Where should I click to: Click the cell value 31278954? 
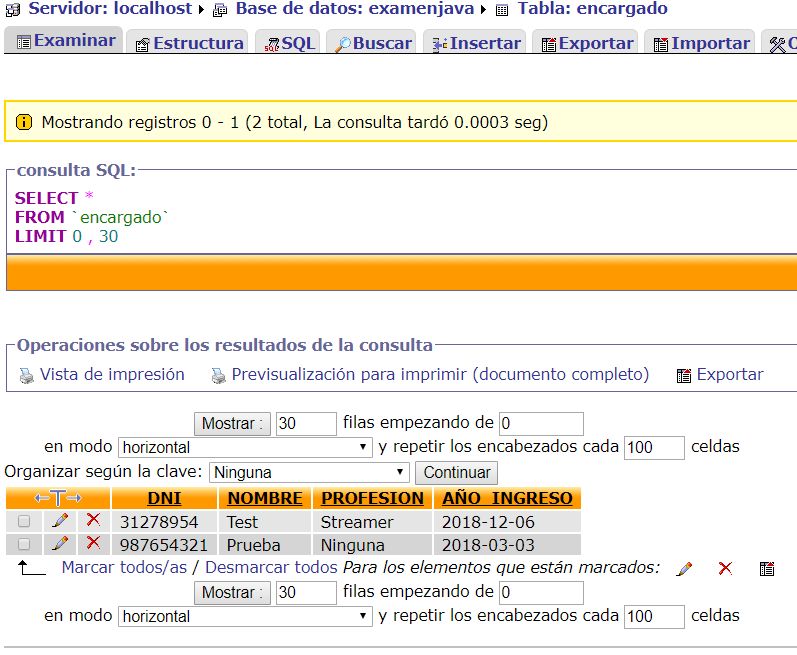click(159, 522)
